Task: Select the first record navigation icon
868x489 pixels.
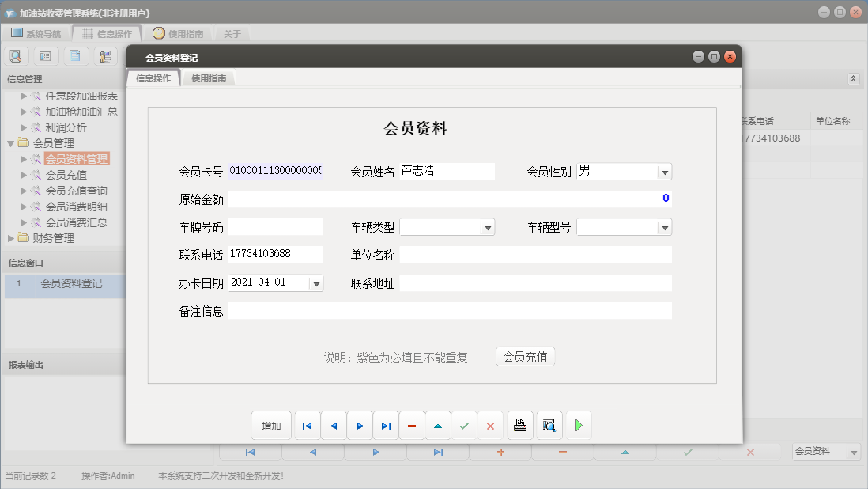Action: [x=307, y=425]
